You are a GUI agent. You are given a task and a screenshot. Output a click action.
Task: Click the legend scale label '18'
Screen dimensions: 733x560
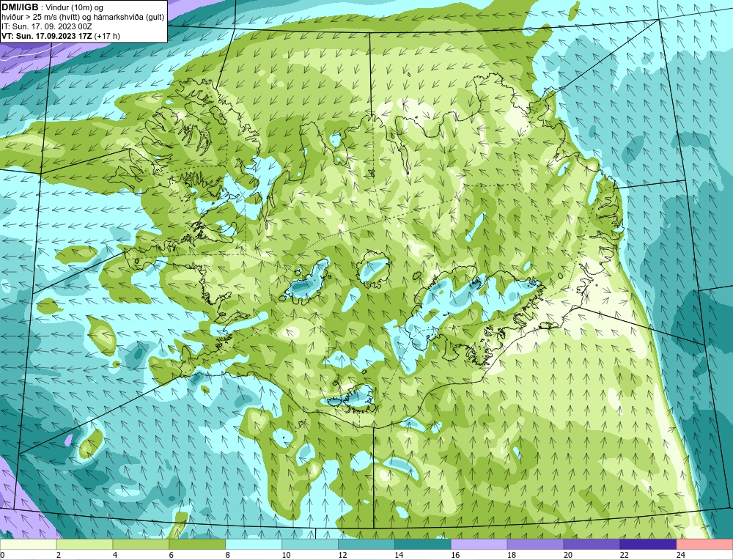pos(512,555)
